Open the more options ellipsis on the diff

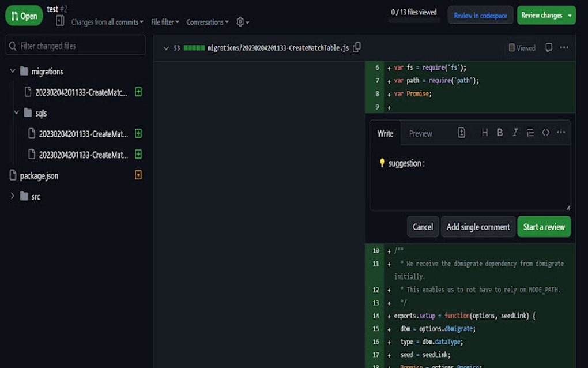coord(564,48)
